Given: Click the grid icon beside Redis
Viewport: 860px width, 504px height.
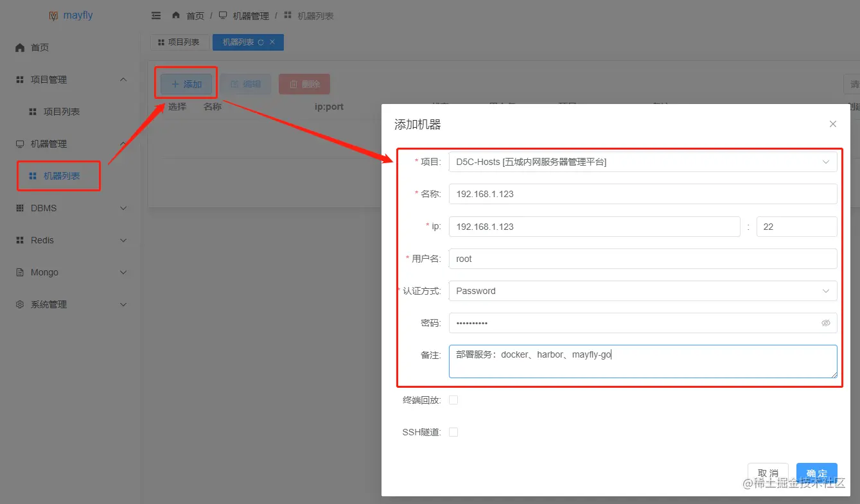Looking at the screenshot, I should (x=20, y=240).
